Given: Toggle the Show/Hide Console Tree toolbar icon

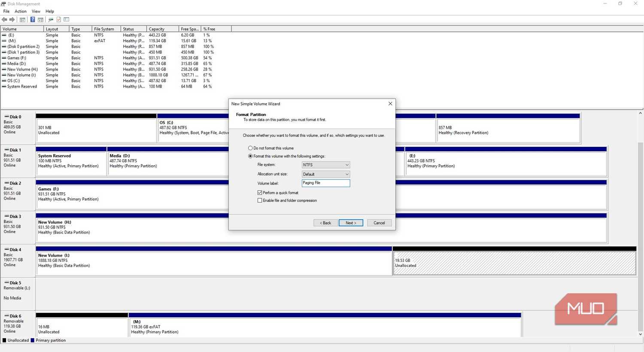Looking at the screenshot, I should (22, 20).
